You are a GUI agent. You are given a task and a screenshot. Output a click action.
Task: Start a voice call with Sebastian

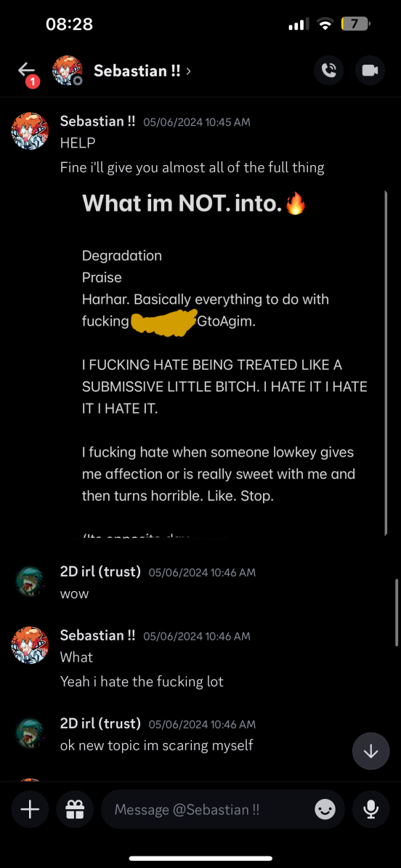[x=328, y=71]
